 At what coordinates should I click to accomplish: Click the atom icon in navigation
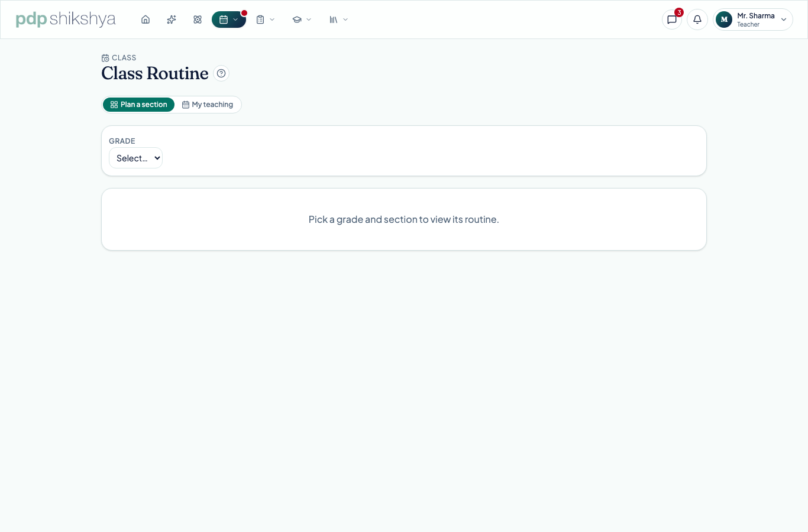[198, 20]
